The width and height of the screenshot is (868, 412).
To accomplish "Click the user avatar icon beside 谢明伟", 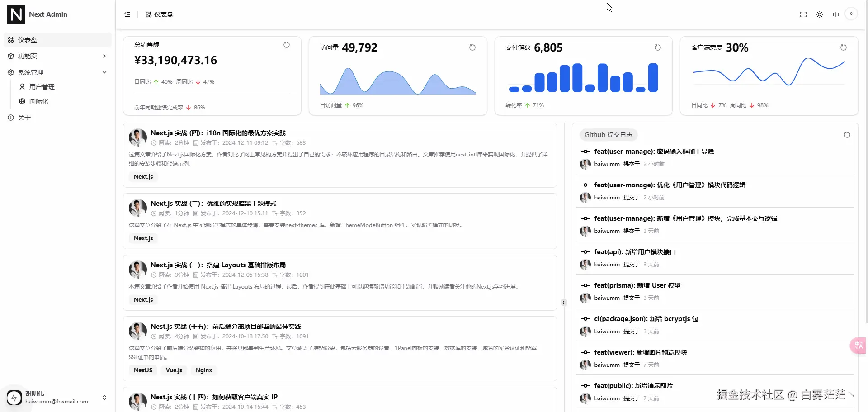I will coord(14,398).
